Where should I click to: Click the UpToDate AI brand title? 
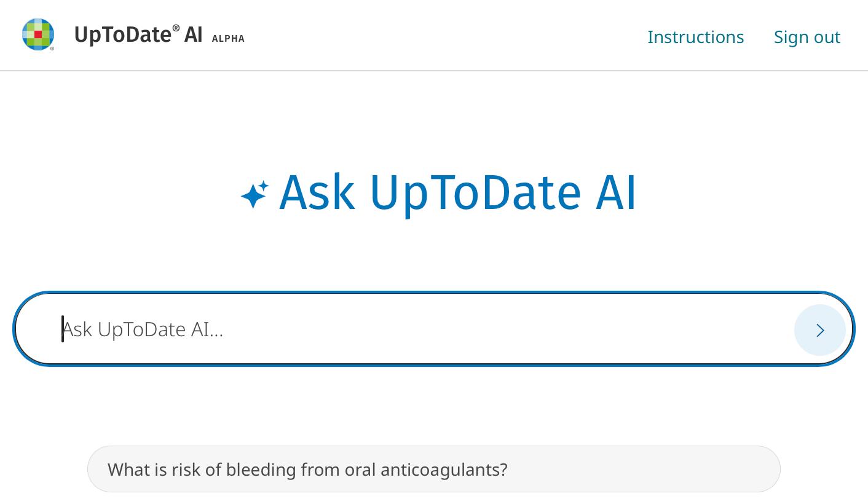(138, 35)
